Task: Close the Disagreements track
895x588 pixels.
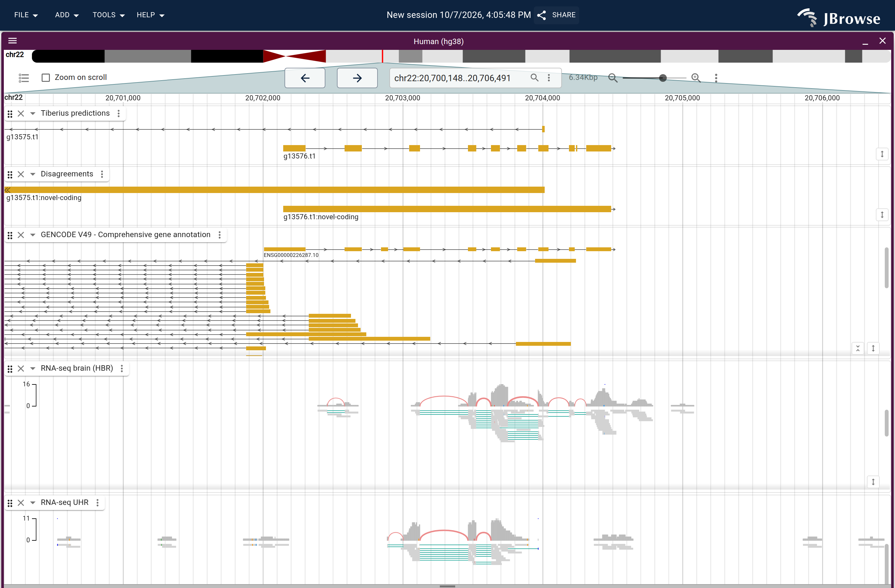Action: point(21,174)
